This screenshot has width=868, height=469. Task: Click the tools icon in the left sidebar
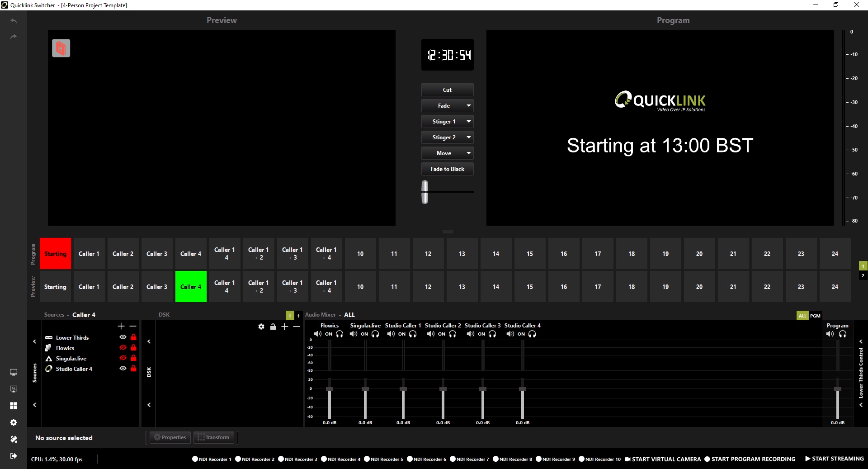14,439
